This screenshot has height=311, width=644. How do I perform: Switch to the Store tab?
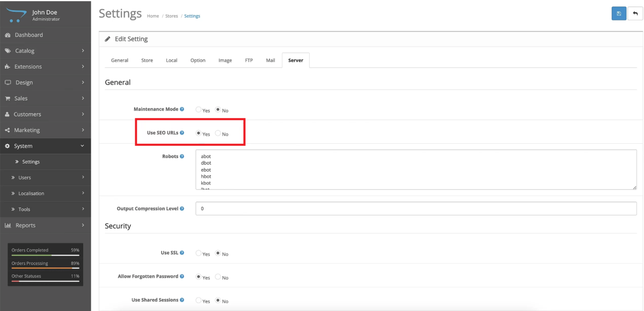click(147, 60)
